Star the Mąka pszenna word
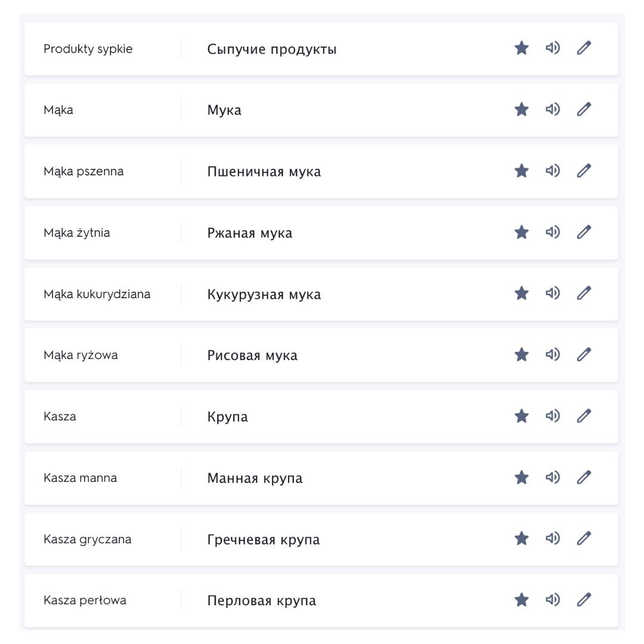Screen dimensions: 644x644 [x=522, y=171]
